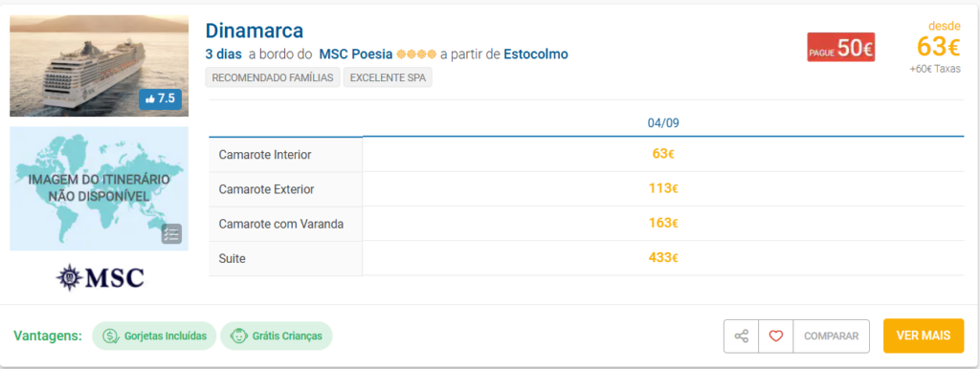Click the share icon button

pyautogui.click(x=742, y=336)
